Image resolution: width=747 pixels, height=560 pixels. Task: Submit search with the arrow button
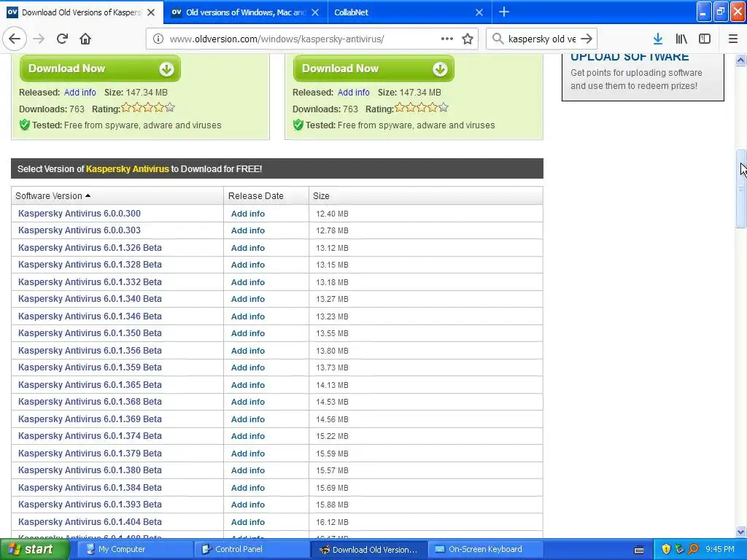(x=587, y=39)
